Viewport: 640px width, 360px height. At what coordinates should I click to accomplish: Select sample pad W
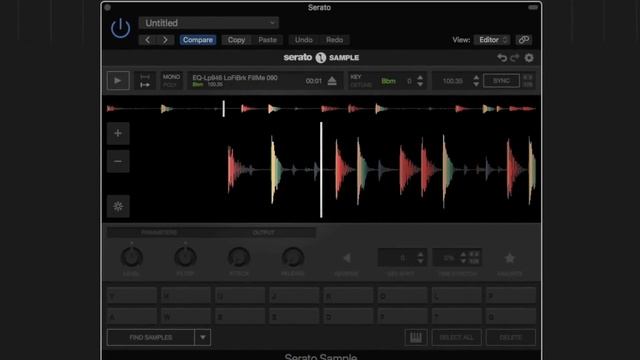185,316
